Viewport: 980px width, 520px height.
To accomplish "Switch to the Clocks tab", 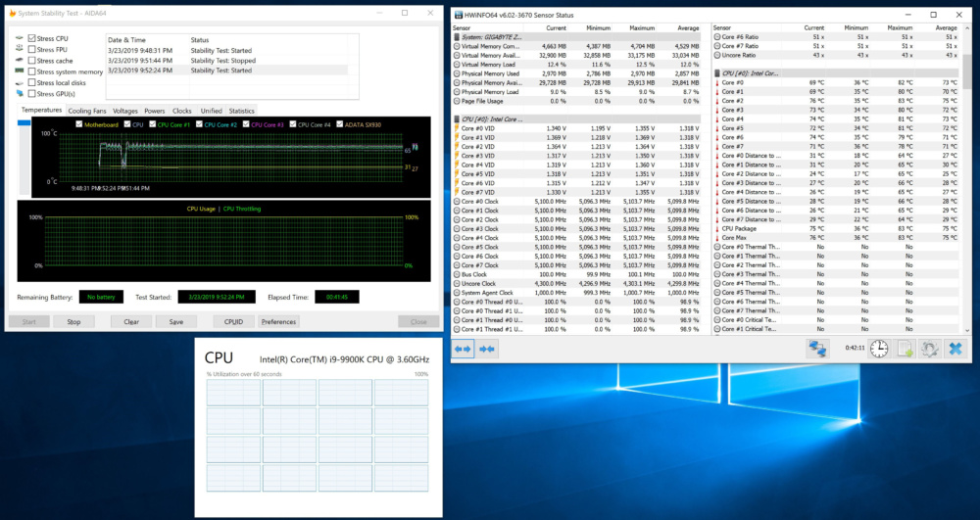I will (182, 111).
